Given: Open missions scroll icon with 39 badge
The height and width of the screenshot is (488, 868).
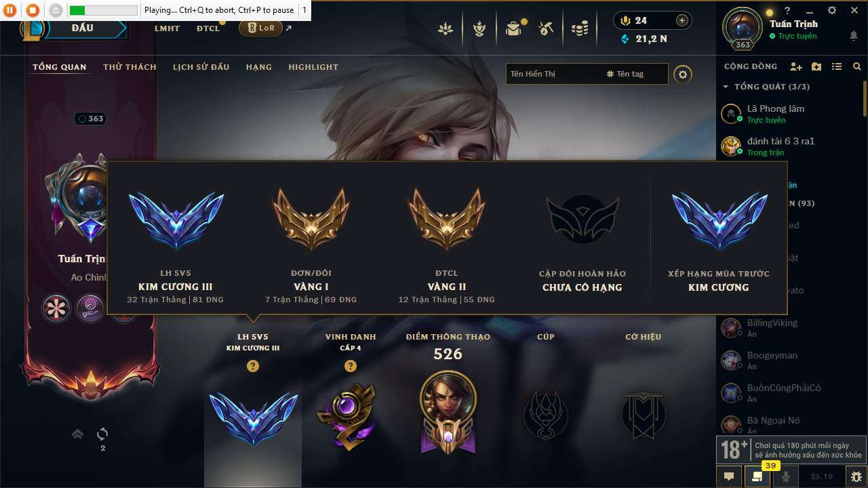Looking at the screenshot, I should point(757,476).
